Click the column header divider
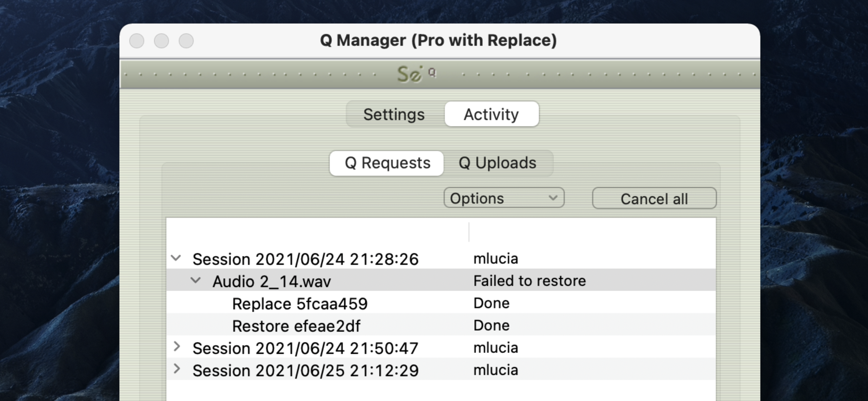This screenshot has height=401, width=868. click(x=469, y=232)
